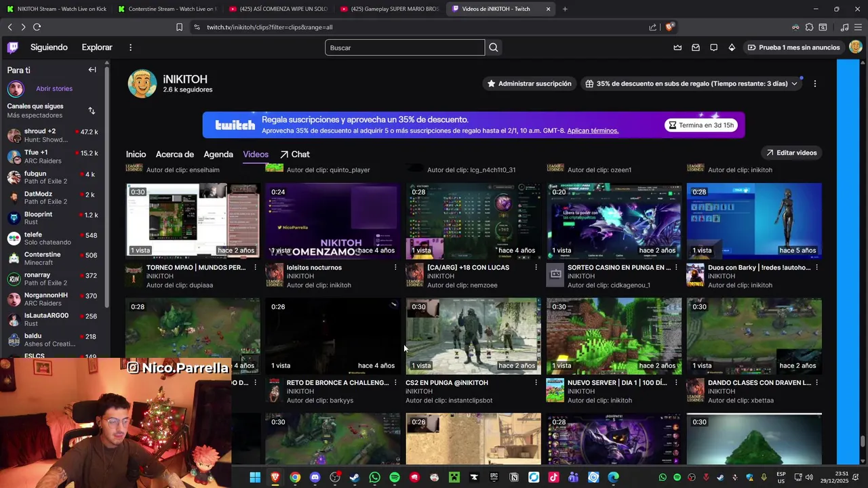868x488 pixels.
Task: Open Prime loot crown icon
Action: 677,47
